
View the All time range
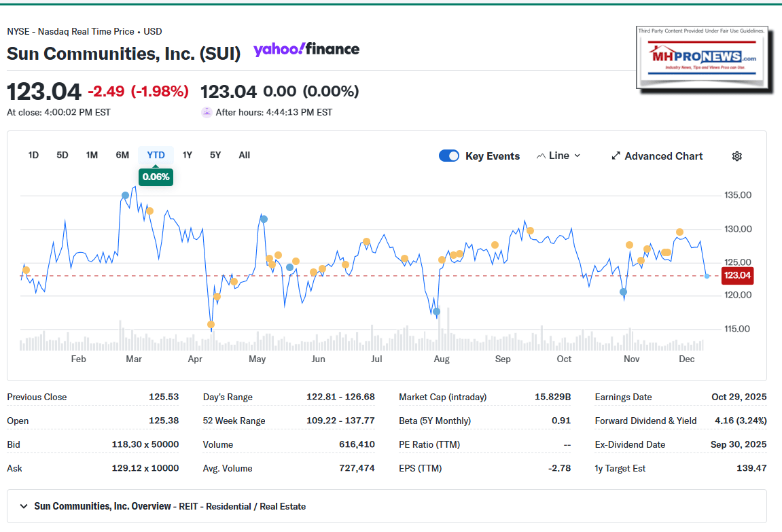[244, 155]
